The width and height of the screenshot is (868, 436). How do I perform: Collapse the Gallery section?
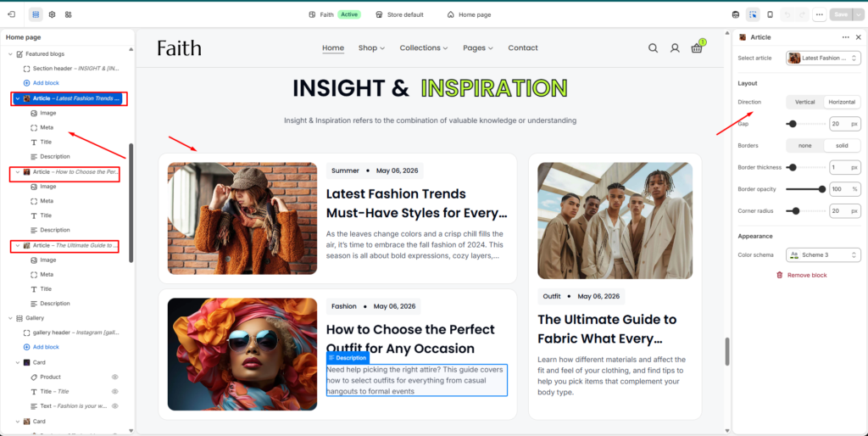point(10,319)
